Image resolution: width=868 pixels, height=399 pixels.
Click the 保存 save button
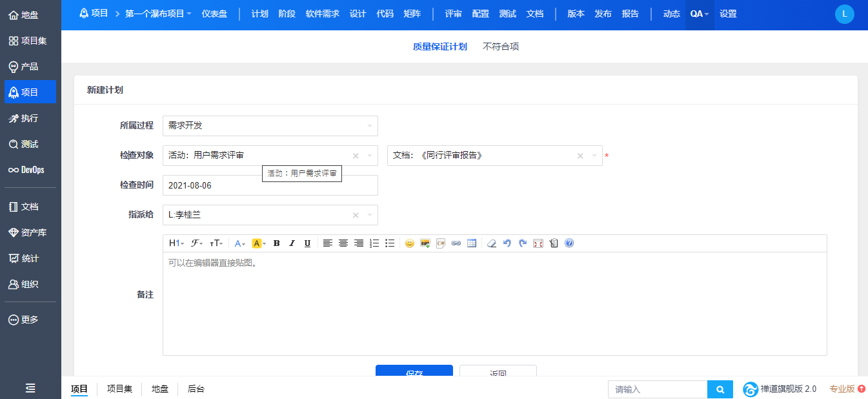coord(414,372)
